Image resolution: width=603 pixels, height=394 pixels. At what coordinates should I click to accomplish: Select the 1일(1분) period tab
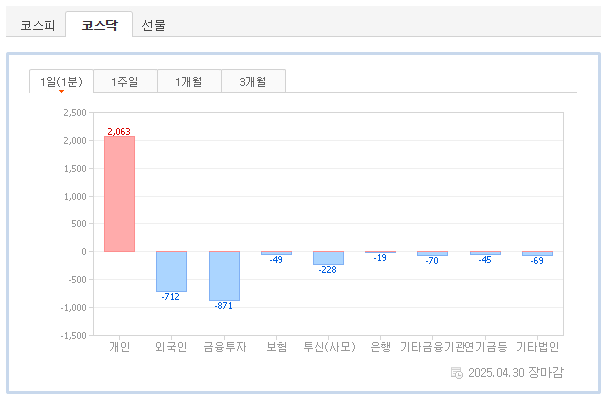coord(61,81)
